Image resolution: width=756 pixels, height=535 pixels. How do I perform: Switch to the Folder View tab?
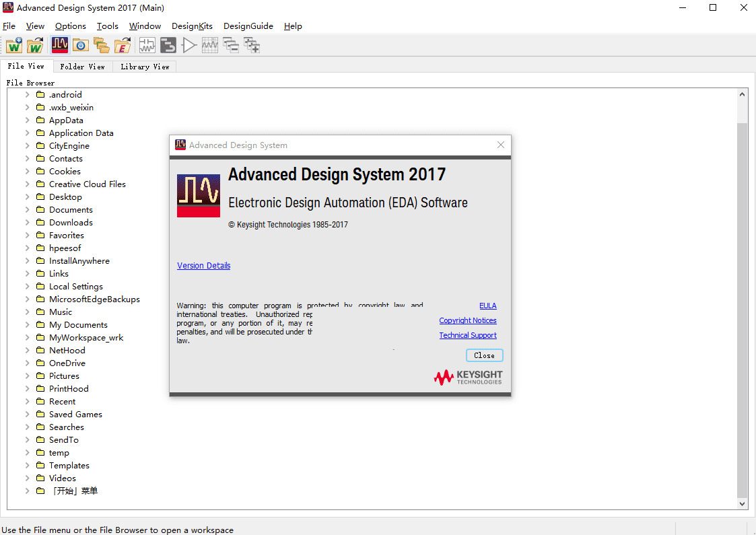[82, 66]
